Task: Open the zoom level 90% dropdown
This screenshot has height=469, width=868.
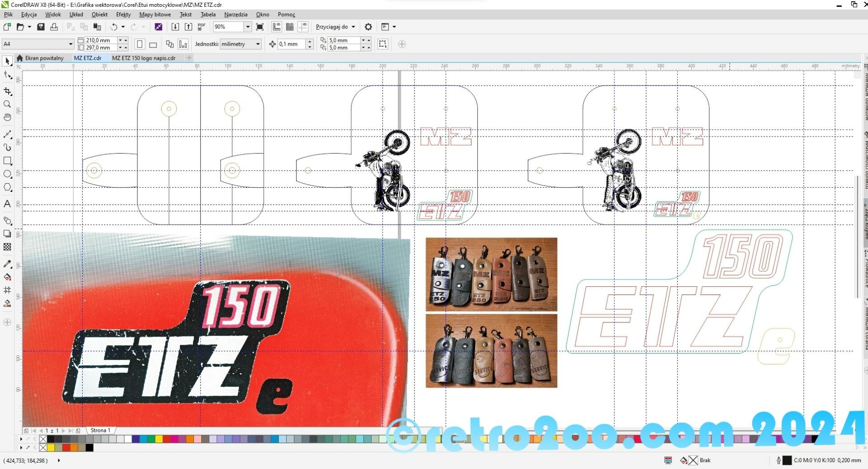Action: pyautogui.click(x=248, y=27)
